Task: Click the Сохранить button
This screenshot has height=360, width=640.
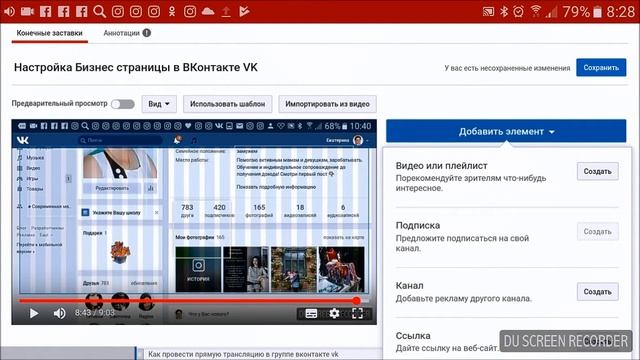Action: coord(601,68)
